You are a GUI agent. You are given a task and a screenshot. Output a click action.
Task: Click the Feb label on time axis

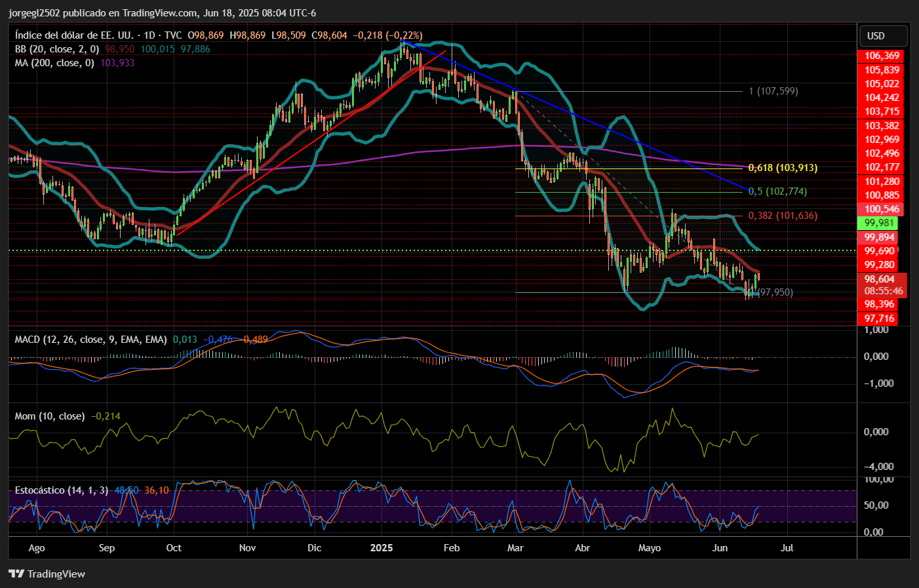[x=452, y=548]
